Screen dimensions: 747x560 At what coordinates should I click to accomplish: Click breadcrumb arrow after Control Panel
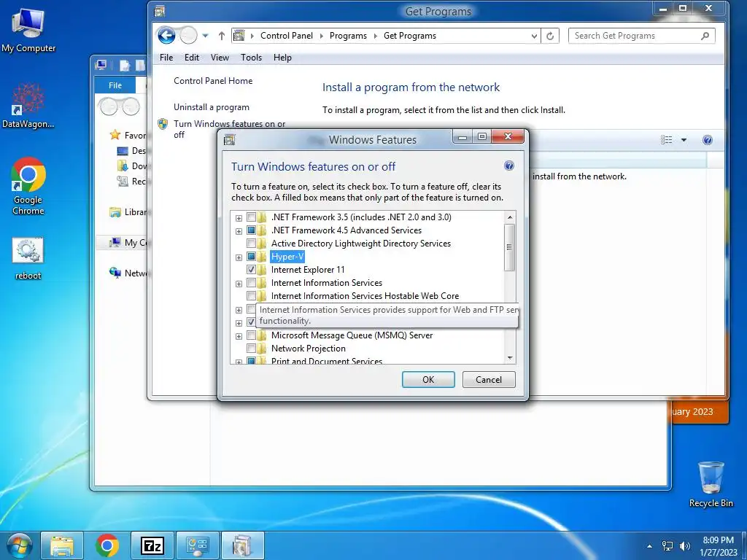321,36
